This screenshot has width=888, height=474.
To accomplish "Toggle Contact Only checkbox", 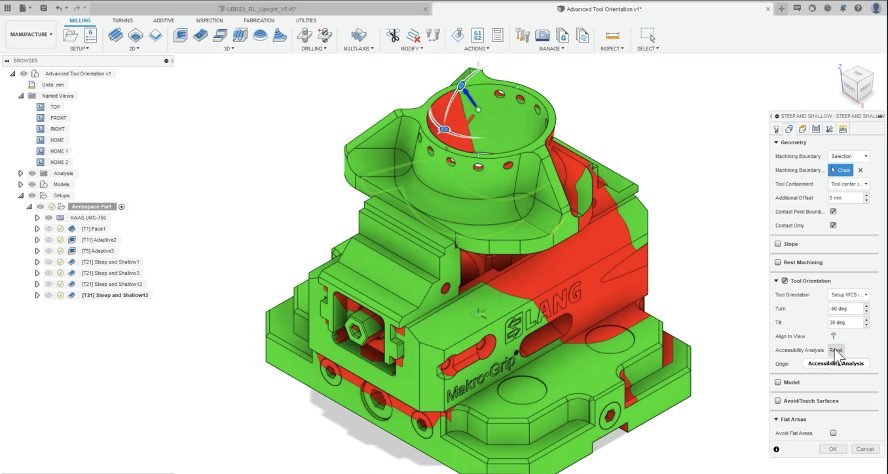I will (x=833, y=225).
